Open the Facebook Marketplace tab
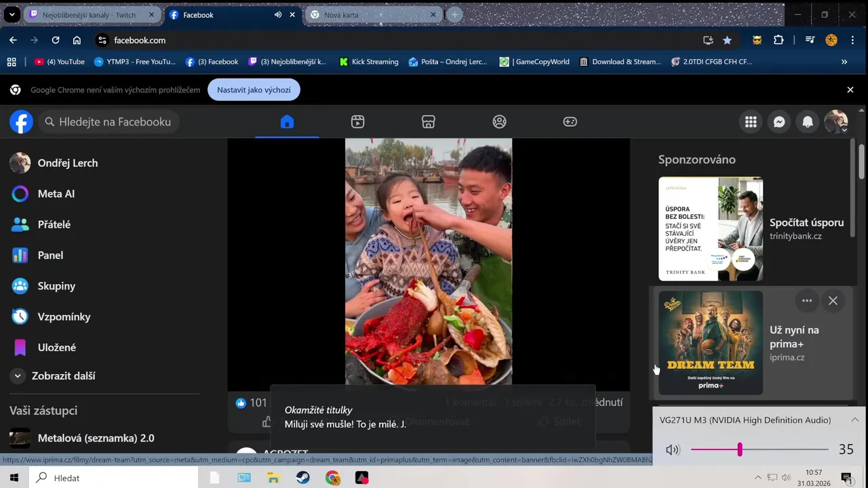Screen dimensions: 868x488 click(x=429, y=122)
